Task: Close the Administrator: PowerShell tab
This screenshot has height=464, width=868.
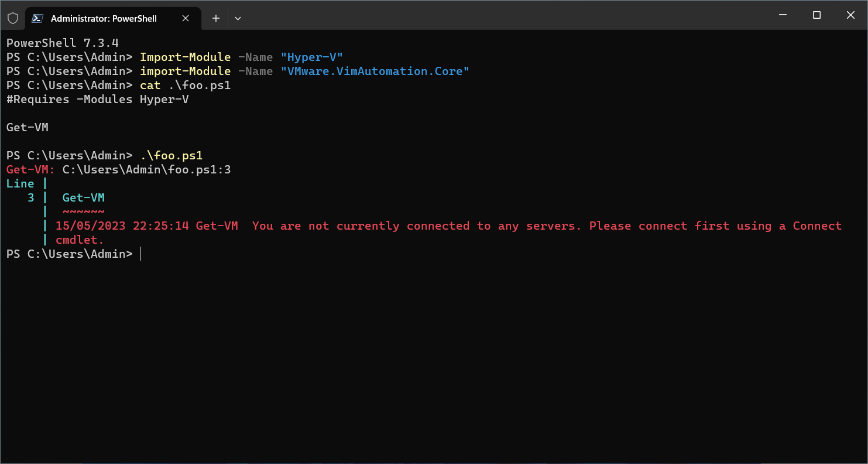Action: pyautogui.click(x=186, y=18)
